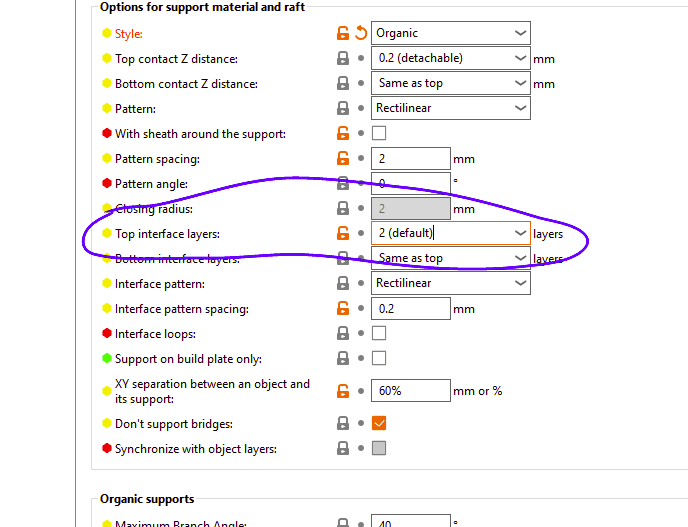Click the orange lock beside XY separation field
The image size is (688, 527).
(343, 390)
